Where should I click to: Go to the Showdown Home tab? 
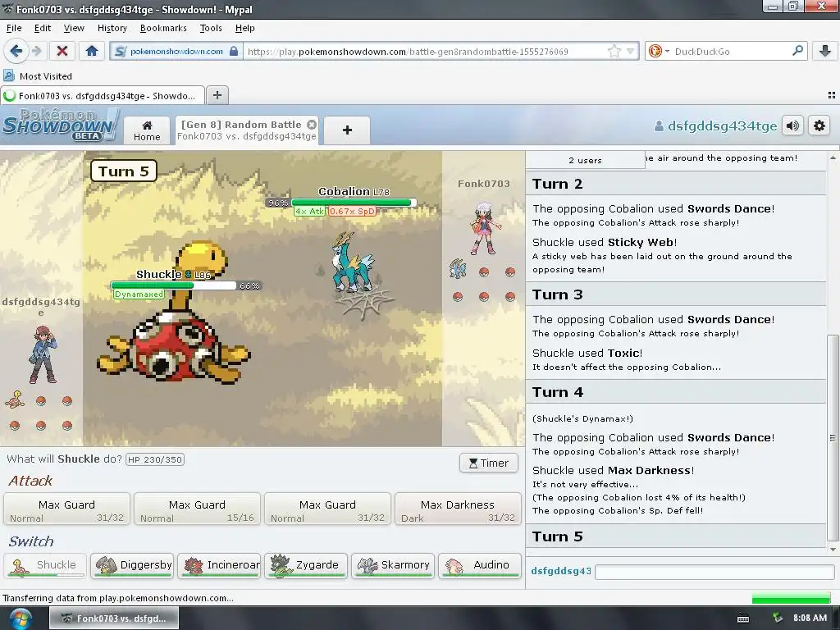point(147,130)
